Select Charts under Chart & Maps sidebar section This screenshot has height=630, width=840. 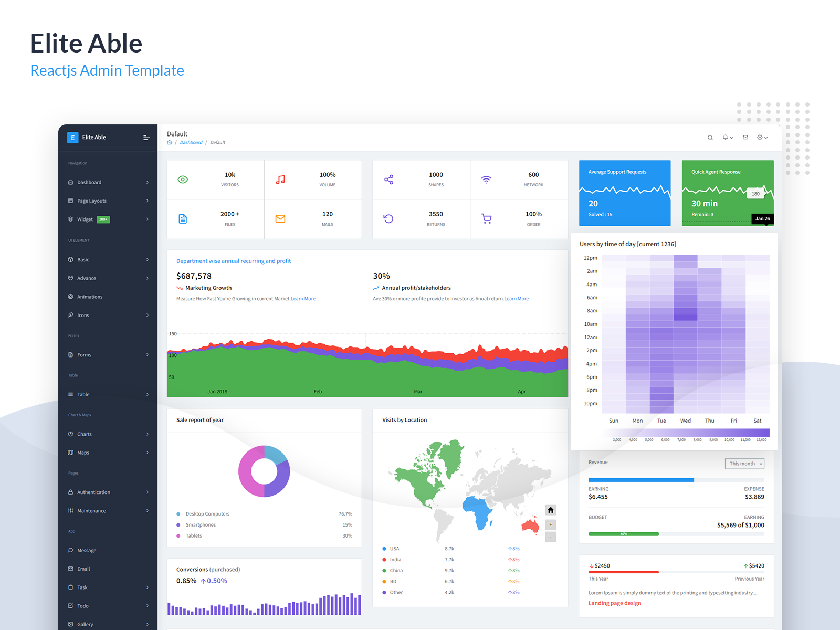85,434
